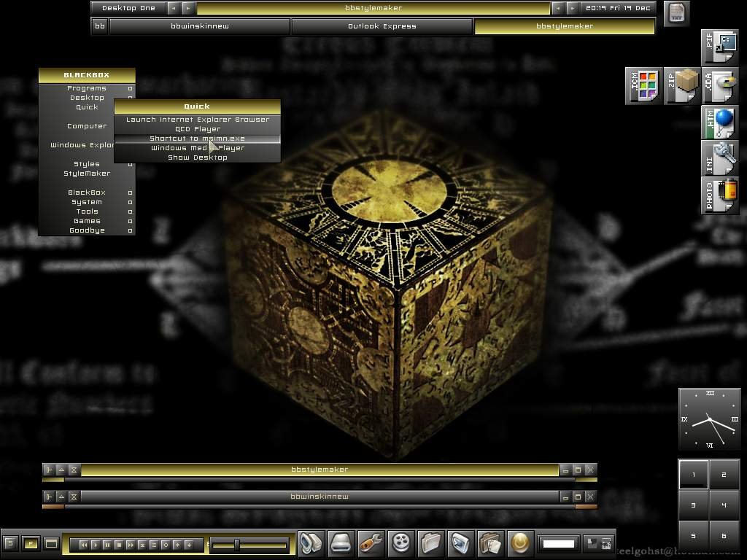Switch to workspace 5 in the pager
Screen dimensions: 747x560
point(694,536)
